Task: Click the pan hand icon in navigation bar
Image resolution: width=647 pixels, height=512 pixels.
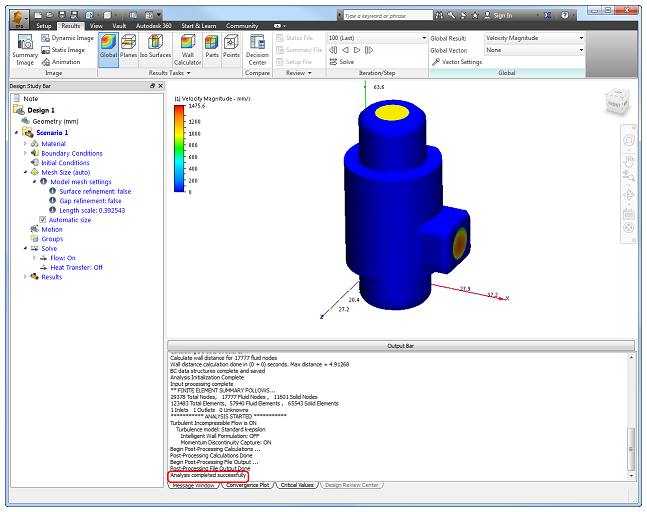Action: 628,160
